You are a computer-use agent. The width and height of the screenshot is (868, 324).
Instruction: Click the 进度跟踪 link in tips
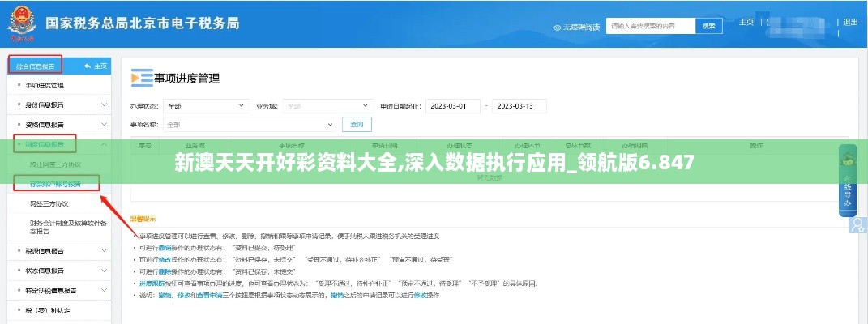pyautogui.click(x=151, y=283)
